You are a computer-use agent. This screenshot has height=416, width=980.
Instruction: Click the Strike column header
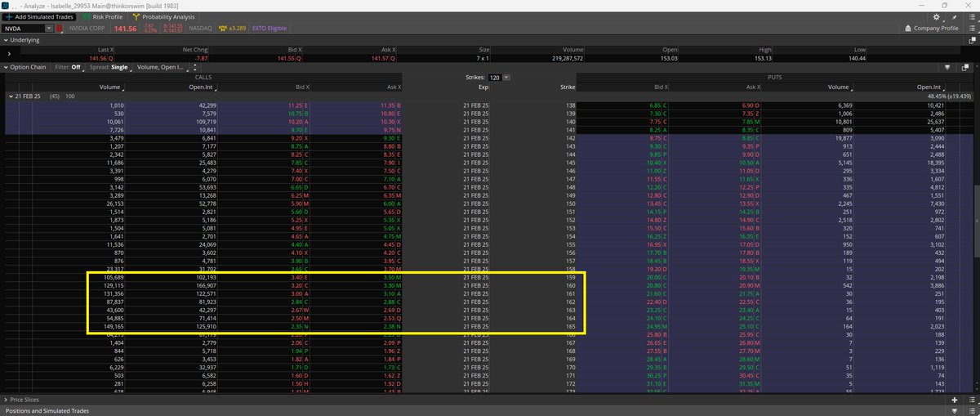pos(568,86)
